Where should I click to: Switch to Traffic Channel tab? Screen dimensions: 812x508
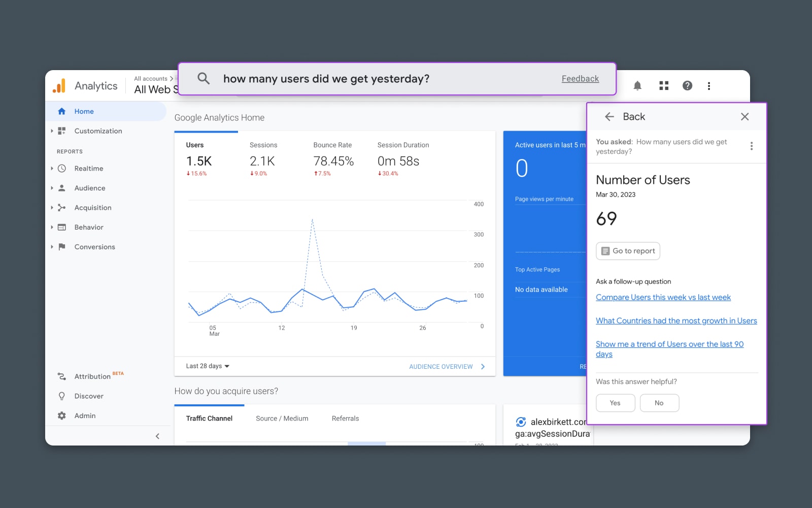[x=209, y=419]
